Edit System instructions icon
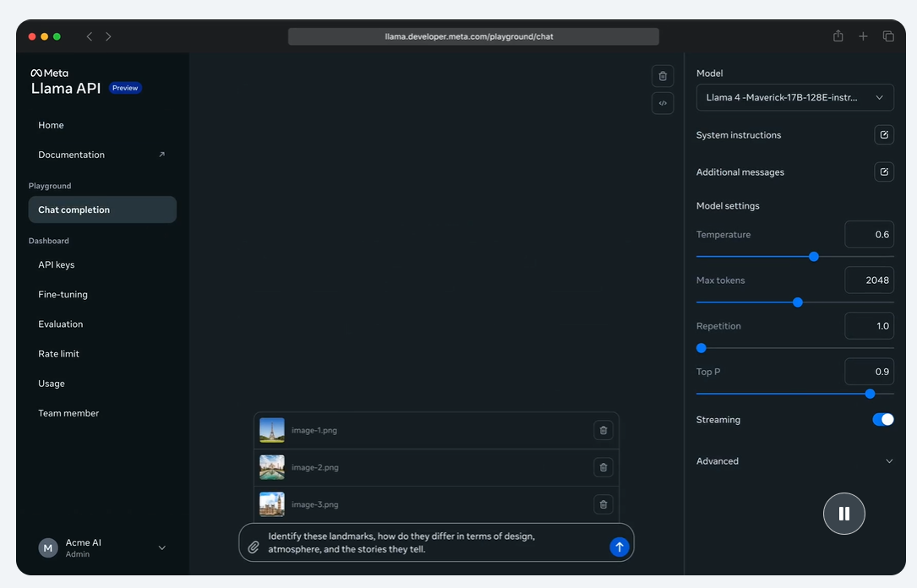Screen dimensions: 917x588 coord(884,135)
